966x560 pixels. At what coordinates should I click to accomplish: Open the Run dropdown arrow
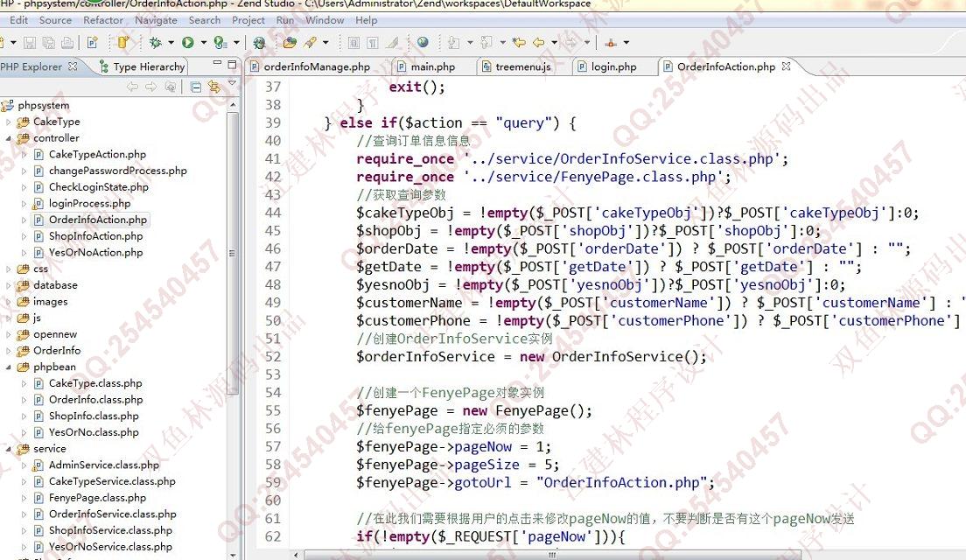coord(203,43)
